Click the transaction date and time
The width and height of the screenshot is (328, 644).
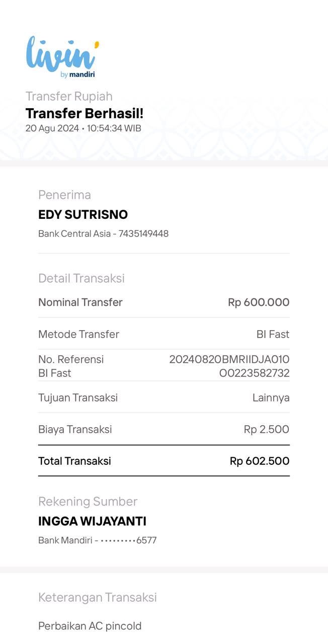(x=83, y=128)
